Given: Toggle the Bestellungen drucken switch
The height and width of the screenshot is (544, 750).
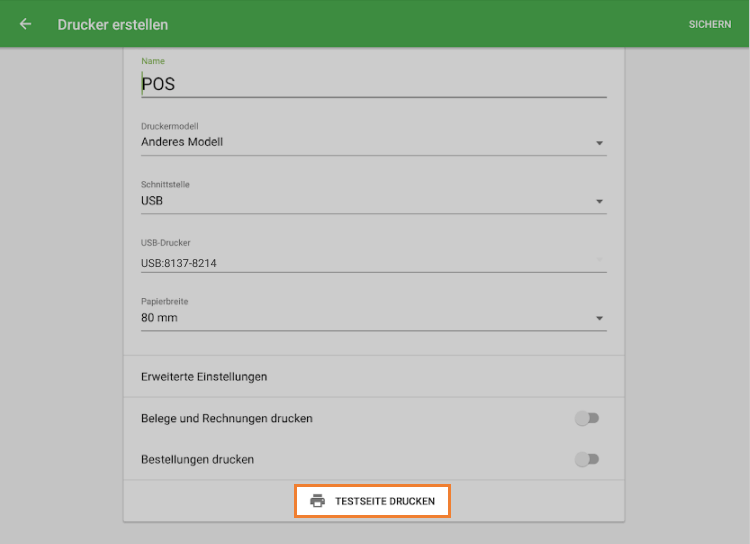Looking at the screenshot, I should (x=587, y=460).
